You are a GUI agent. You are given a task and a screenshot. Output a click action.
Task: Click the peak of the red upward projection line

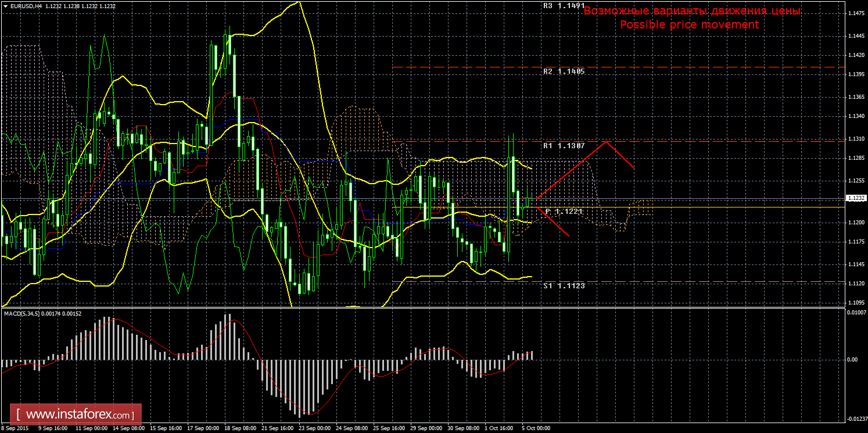click(x=606, y=142)
